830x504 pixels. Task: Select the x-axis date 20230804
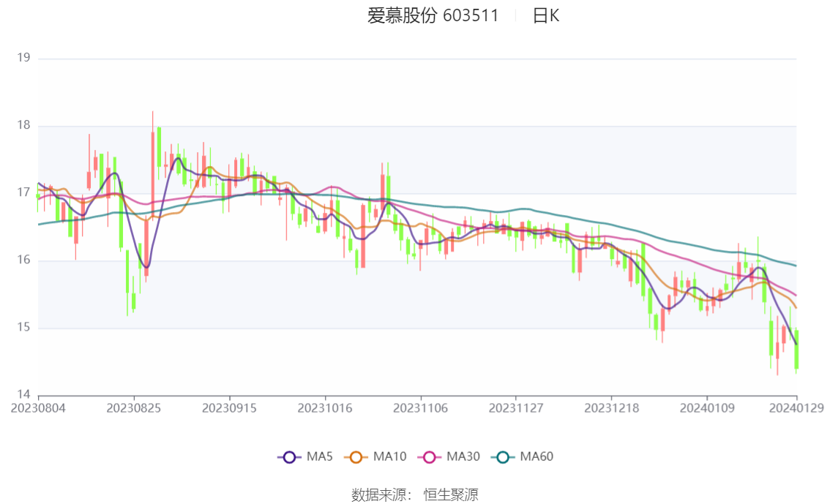pos(38,408)
